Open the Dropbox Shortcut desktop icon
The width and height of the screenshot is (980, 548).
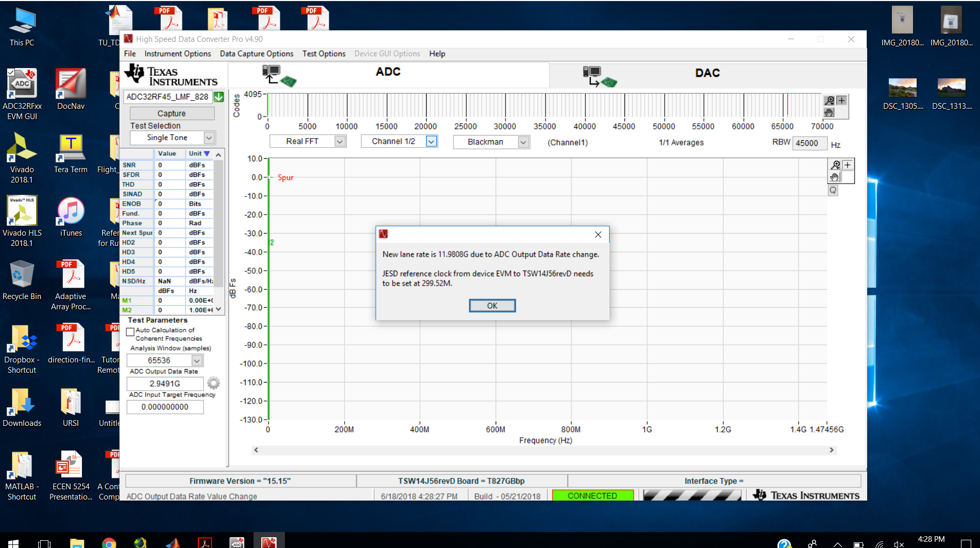[x=22, y=348]
